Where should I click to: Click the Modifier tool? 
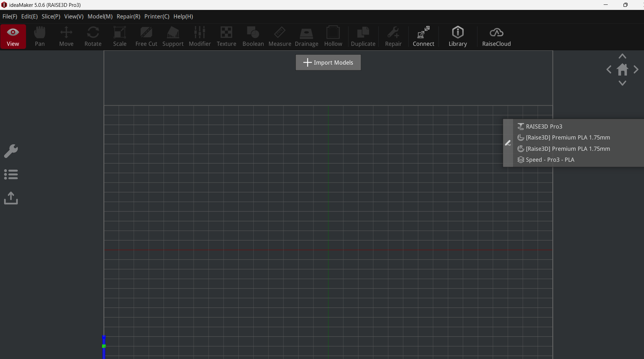click(x=200, y=37)
